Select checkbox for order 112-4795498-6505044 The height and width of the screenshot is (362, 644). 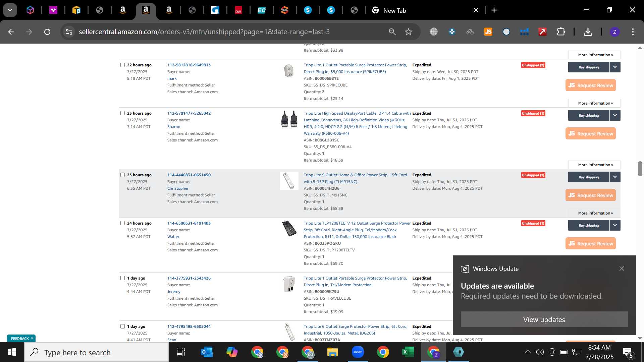(x=122, y=326)
